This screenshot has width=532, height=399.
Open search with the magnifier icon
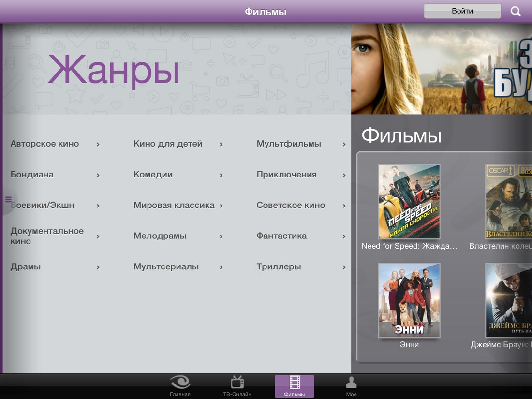pos(516,11)
